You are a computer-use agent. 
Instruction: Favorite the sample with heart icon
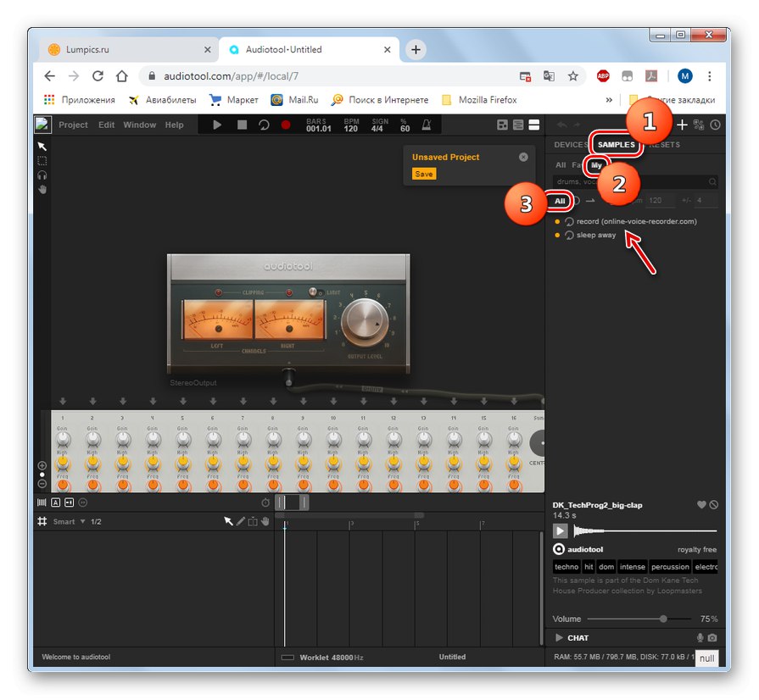(701, 504)
